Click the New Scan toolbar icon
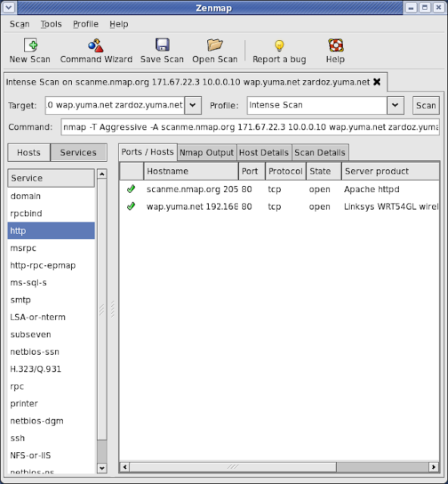The image size is (448, 484). point(30,45)
